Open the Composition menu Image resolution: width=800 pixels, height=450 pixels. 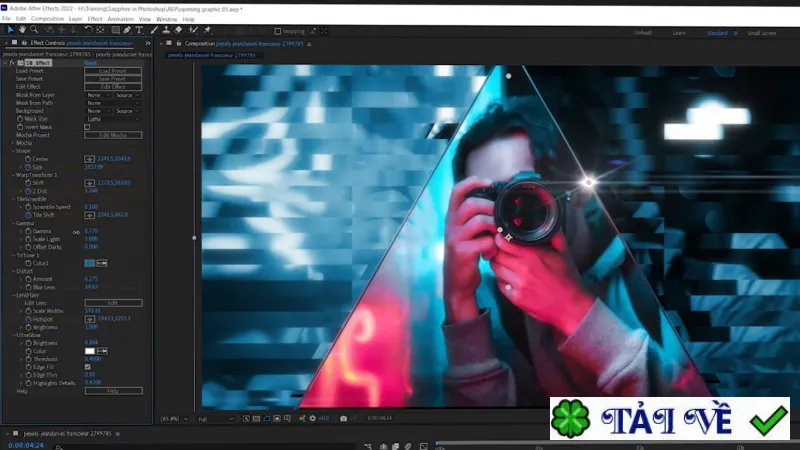47,19
